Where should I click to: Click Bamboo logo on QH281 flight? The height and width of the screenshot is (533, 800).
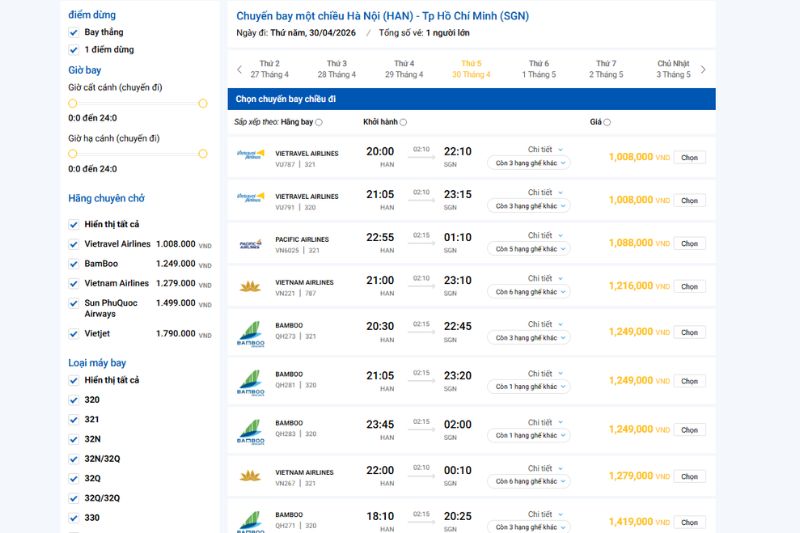pyautogui.click(x=251, y=383)
